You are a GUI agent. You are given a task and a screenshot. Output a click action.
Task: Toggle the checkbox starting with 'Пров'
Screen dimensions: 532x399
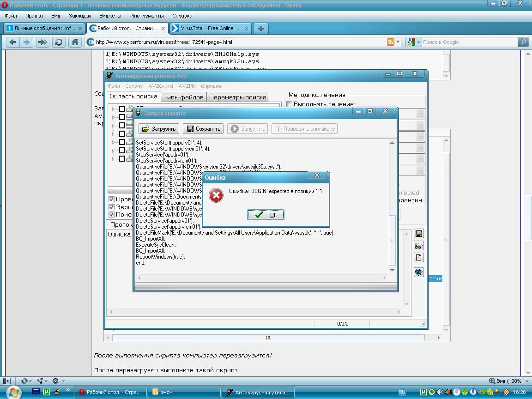pos(111,199)
